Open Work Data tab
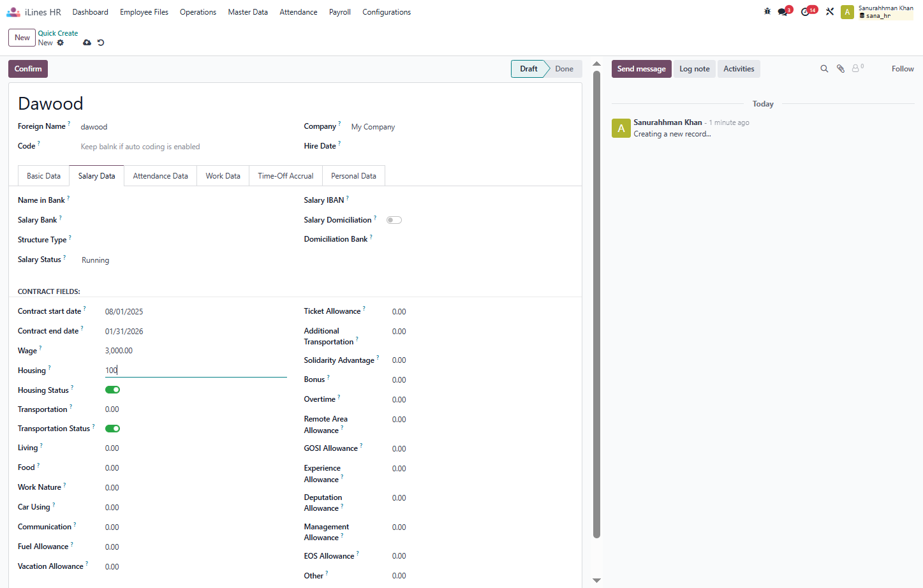Image resolution: width=923 pixels, height=588 pixels. [x=223, y=176]
